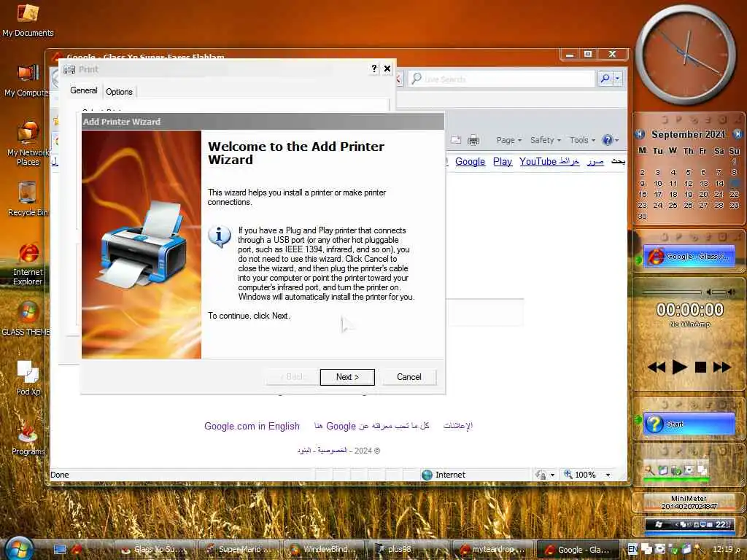Image resolution: width=747 pixels, height=560 pixels.
Task: Click the Google - Glass X sidebar task button
Action: [x=689, y=256]
